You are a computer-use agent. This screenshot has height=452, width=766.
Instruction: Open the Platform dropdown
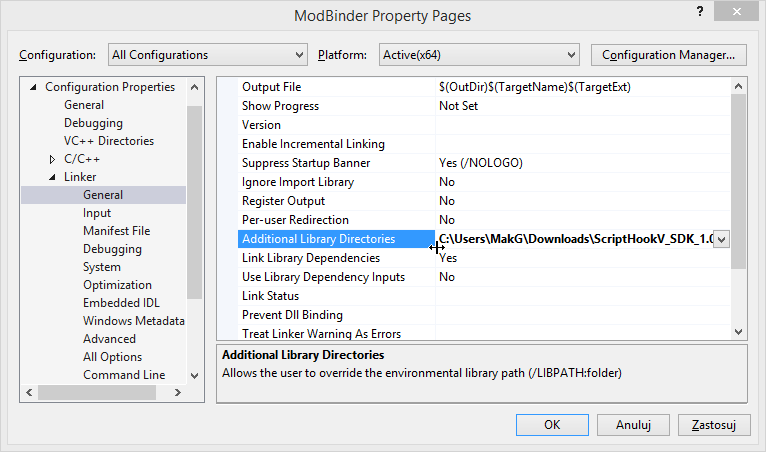pyautogui.click(x=479, y=54)
